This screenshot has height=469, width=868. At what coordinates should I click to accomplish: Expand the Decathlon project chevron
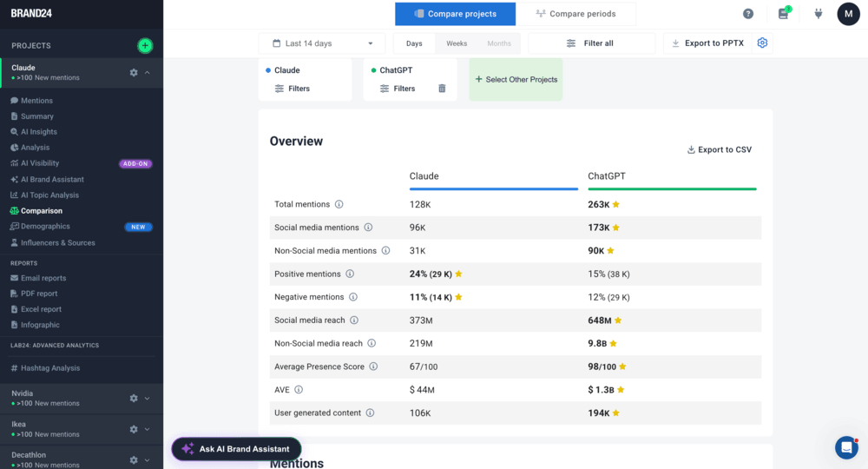pos(148,460)
